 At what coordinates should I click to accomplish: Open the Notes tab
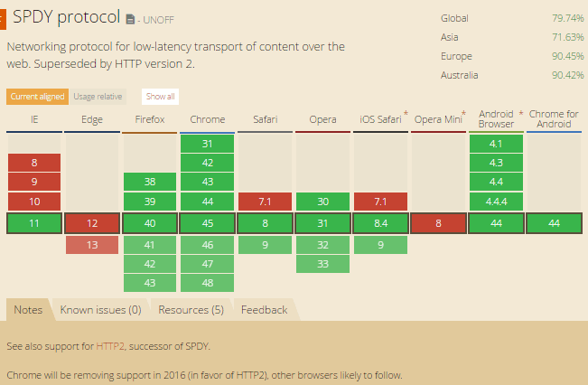pyautogui.click(x=28, y=310)
